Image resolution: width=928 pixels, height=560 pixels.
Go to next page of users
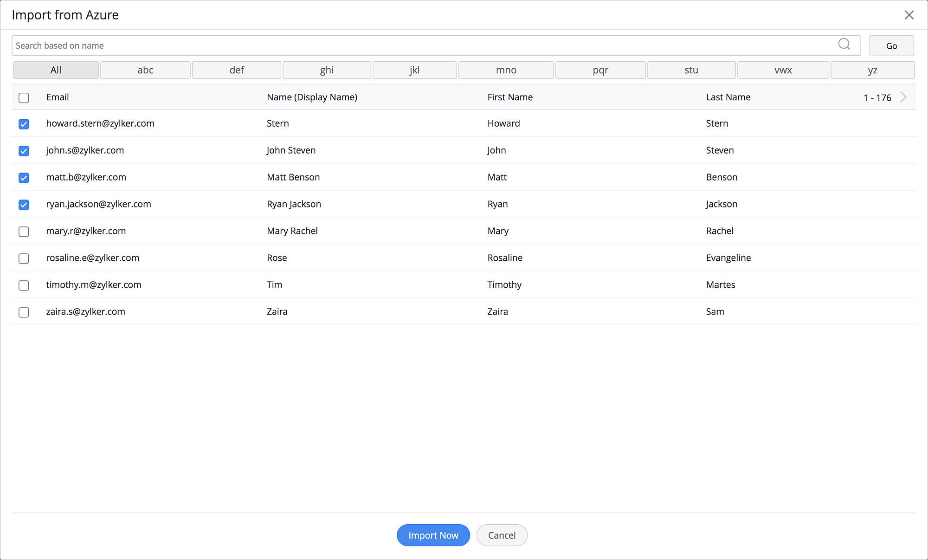[x=903, y=97]
